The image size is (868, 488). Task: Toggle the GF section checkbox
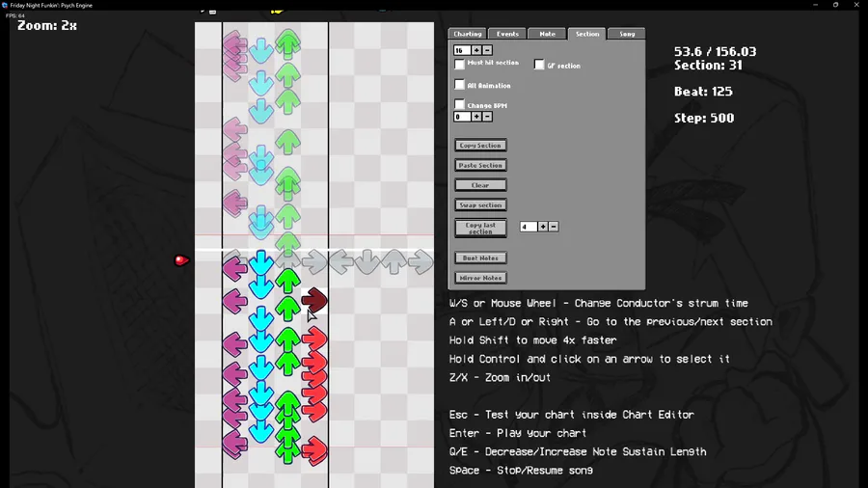tap(539, 65)
